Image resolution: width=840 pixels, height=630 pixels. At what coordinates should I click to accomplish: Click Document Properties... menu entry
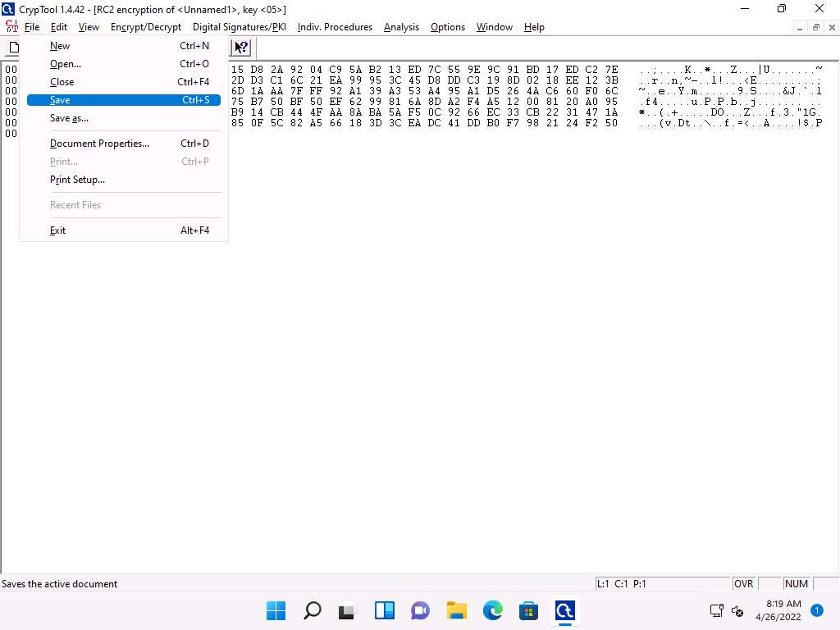[x=99, y=144]
